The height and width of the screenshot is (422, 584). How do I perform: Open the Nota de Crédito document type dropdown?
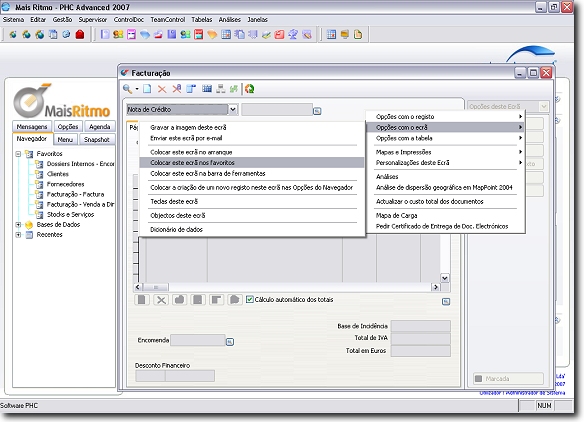click(x=233, y=110)
